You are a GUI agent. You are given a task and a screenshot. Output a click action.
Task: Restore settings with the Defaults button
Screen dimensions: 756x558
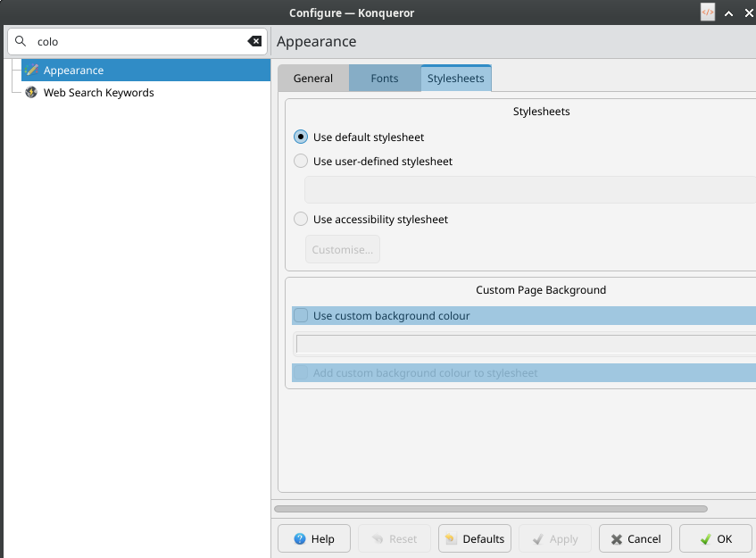[x=474, y=539]
